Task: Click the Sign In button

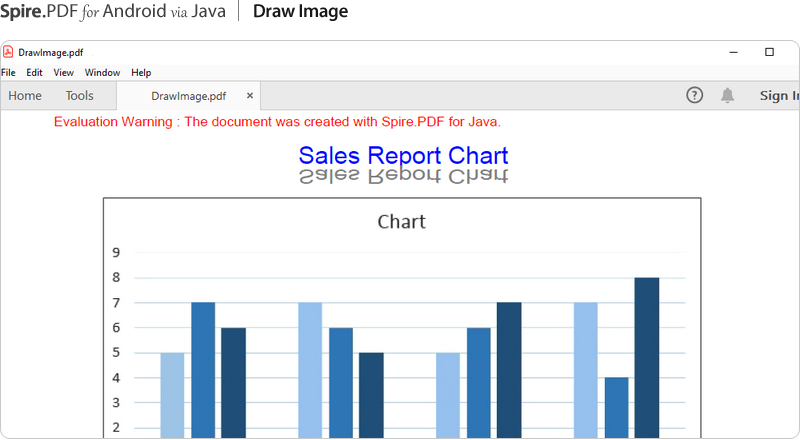Action: tap(779, 96)
